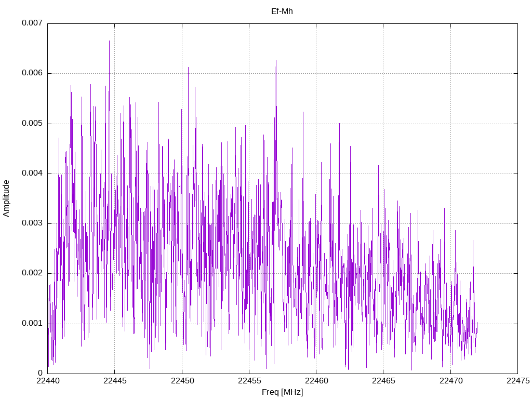
Task: Click the x-axis tick label 22475
Action: tap(518, 381)
